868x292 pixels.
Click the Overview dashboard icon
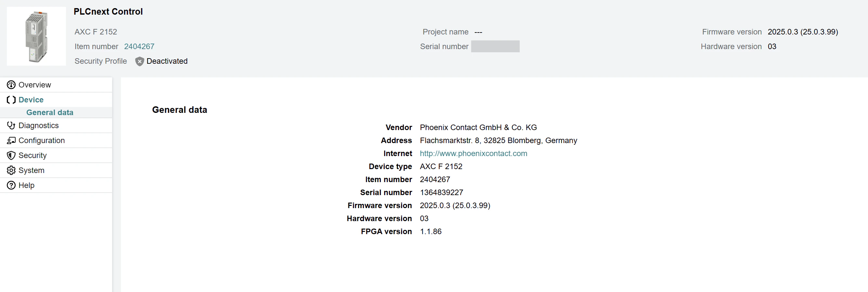[x=11, y=85]
